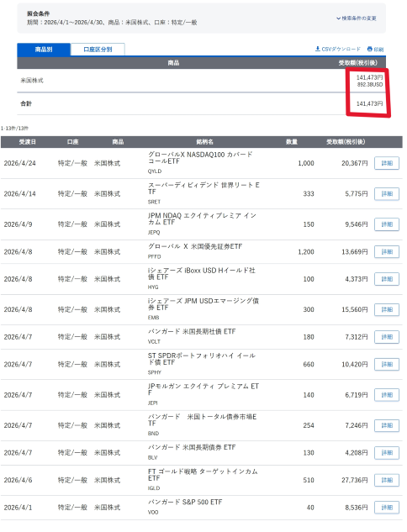Open details for the JEPQ row

[x=387, y=224]
